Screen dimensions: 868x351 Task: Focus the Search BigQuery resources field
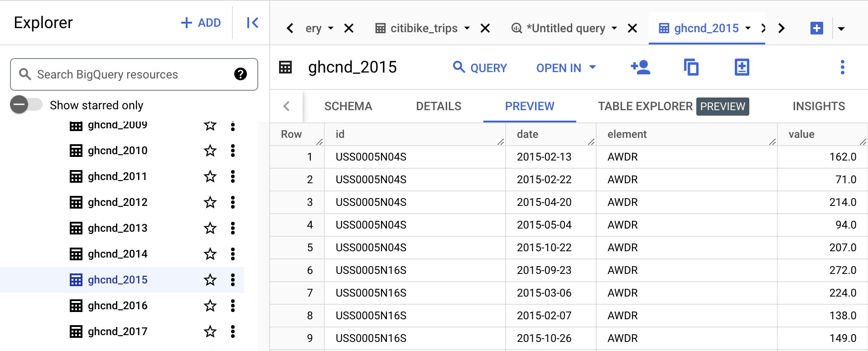[134, 74]
